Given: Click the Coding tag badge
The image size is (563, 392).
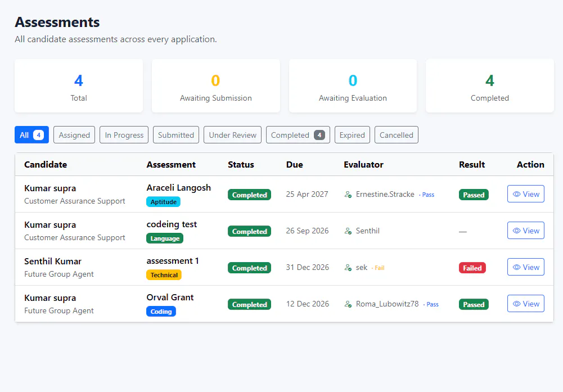Looking at the screenshot, I should pyautogui.click(x=161, y=312).
